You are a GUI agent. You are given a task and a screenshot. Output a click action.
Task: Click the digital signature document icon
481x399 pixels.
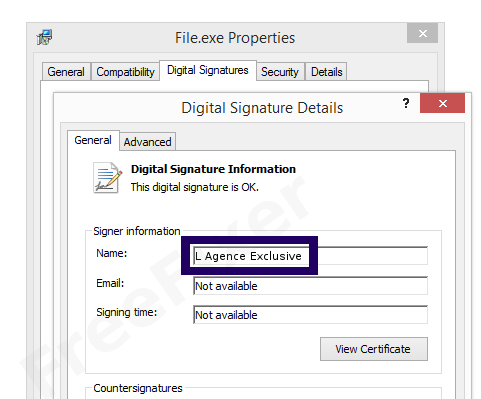[x=107, y=178]
